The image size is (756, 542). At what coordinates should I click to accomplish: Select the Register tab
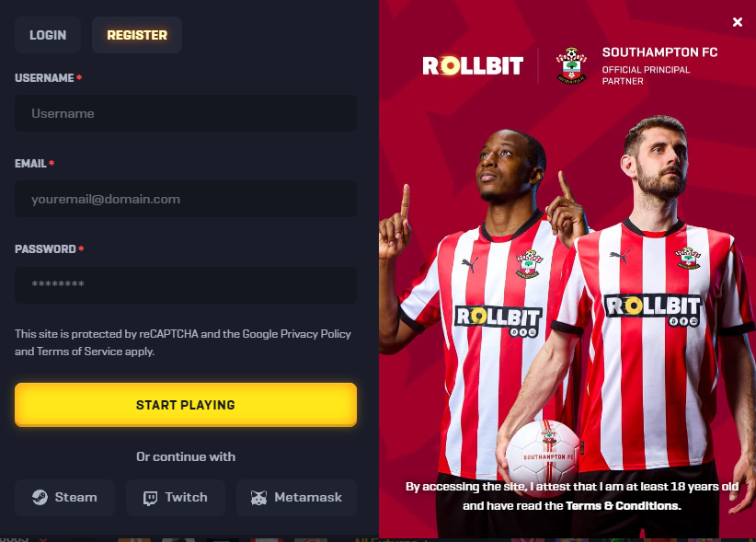click(x=137, y=35)
